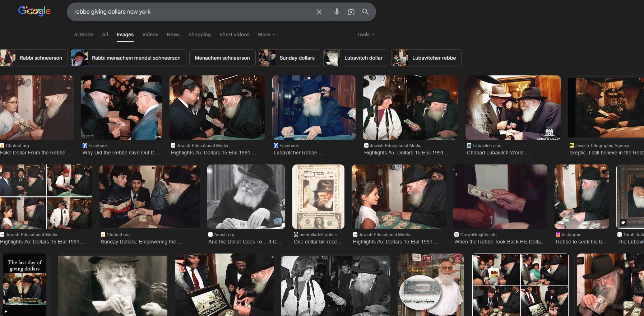Viewport: 644px width, 316px height.
Task: Choose the Lubavitch dollar chip
Action: click(x=356, y=58)
